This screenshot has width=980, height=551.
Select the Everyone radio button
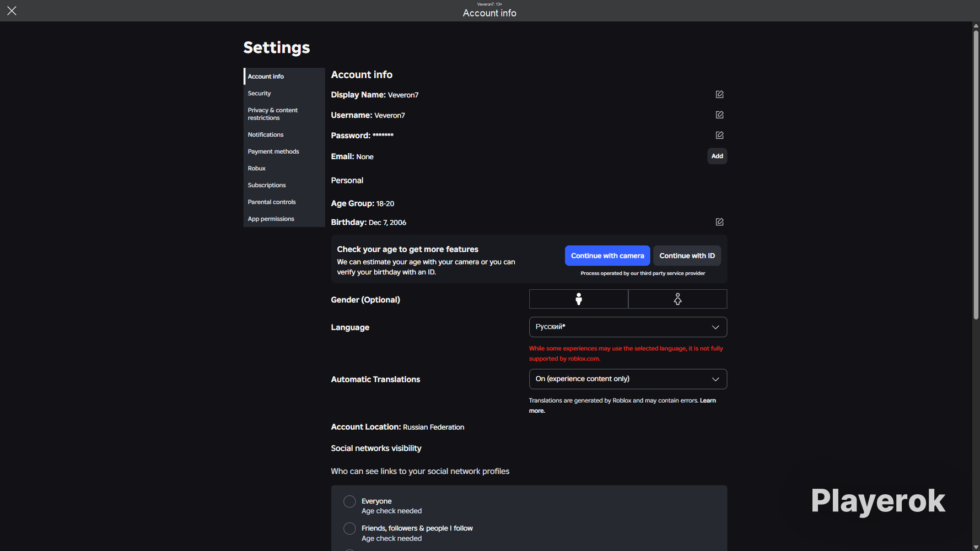(349, 501)
